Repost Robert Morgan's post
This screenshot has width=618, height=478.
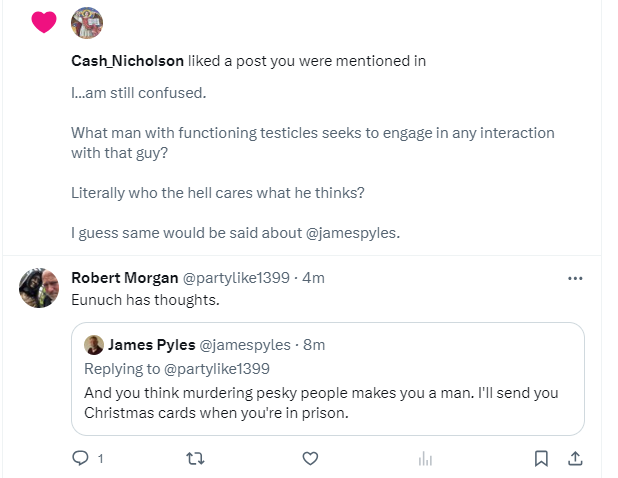(x=195, y=458)
